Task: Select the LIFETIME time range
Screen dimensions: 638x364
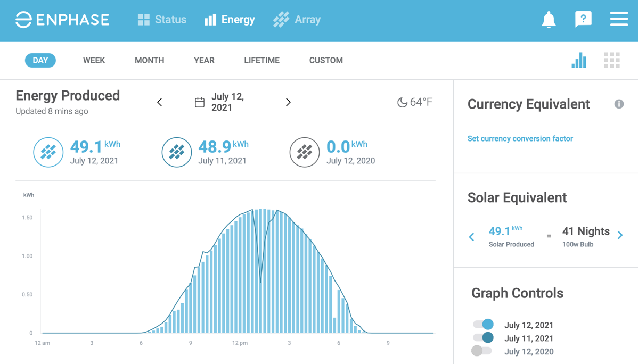Action: [261, 61]
